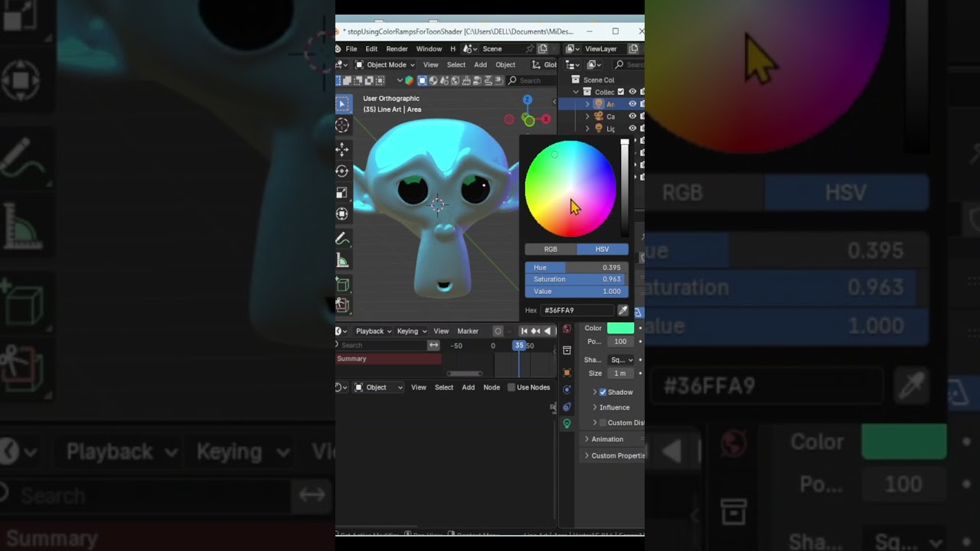Select the Transform tool
Screen dimensions: 980x551
tap(342, 214)
